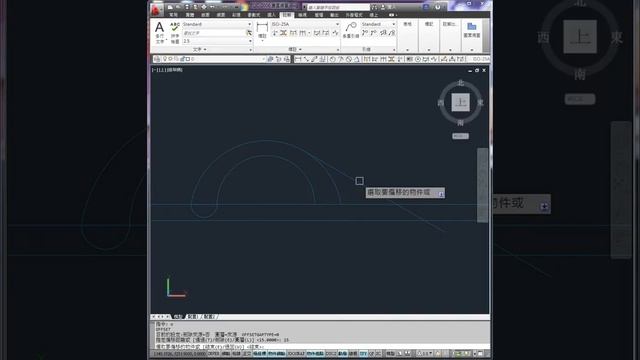The width and height of the screenshot is (640, 360).
Task: Click the navigation bar on the drawing's right side
Action: tap(482, 185)
